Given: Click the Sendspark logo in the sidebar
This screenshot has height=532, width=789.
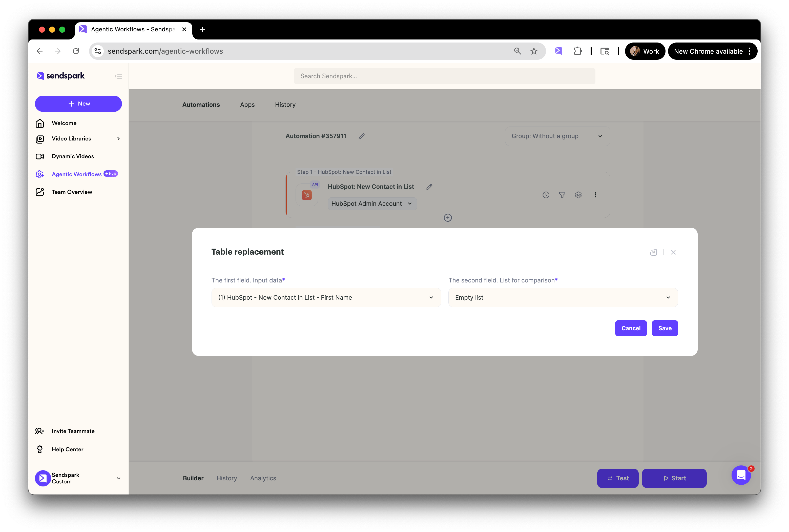Looking at the screenshot, I should [x=61, y=76].
